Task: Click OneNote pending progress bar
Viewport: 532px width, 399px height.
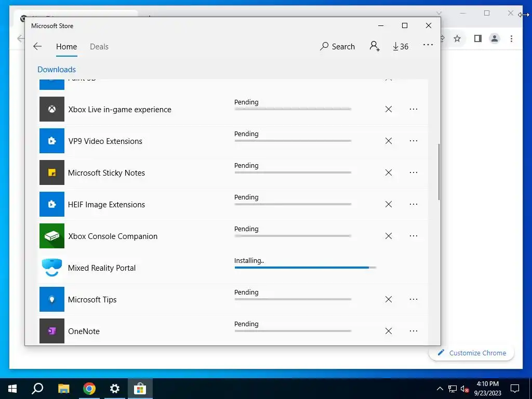Action: (293, 331)
